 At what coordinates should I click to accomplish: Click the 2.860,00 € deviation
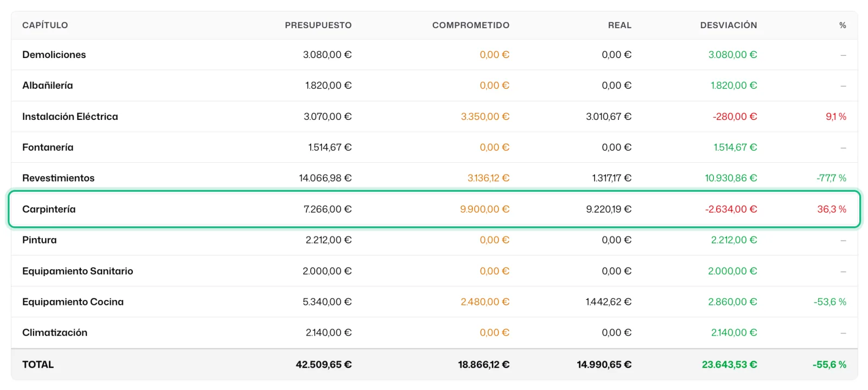pyautogui.click(x=732, y=302)
